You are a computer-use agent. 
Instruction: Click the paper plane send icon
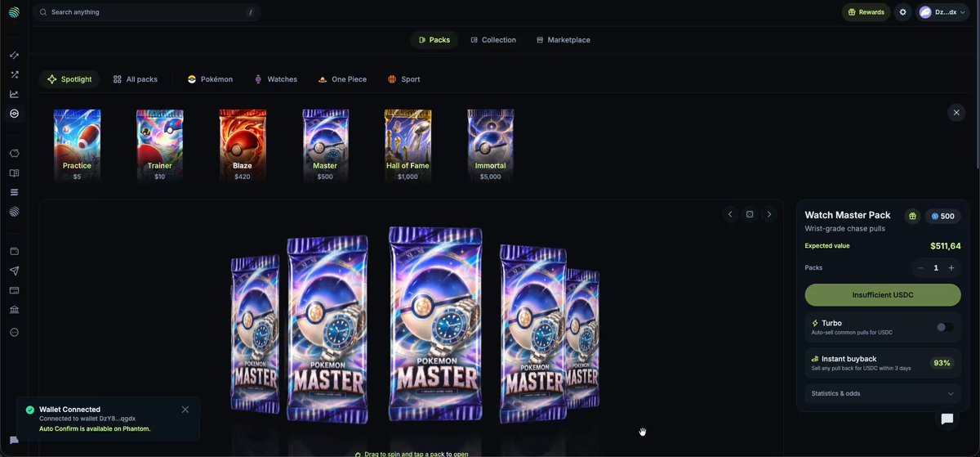[x=14, y=271]
